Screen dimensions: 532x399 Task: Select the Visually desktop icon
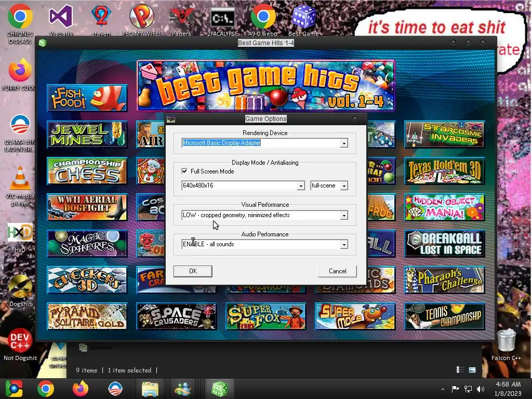pyautogui.click(x=61, y=20)
